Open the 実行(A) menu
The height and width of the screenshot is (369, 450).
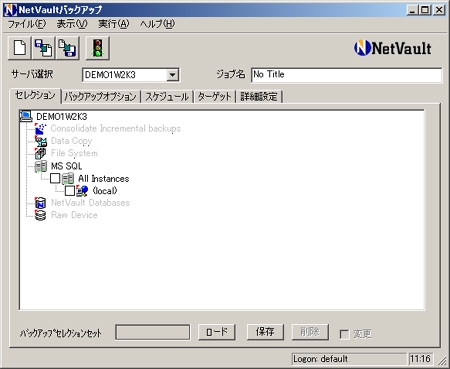(114, 24)
